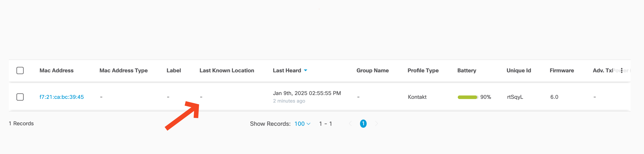Go to the next page arrow
The width and height of the screenshot is (644, 154).
[x=376, y=124]
